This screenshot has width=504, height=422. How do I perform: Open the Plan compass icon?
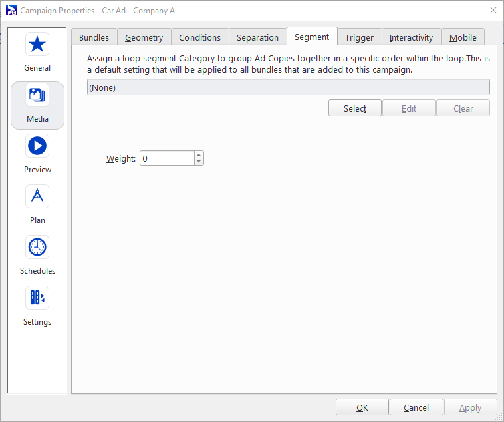(37, 197)
